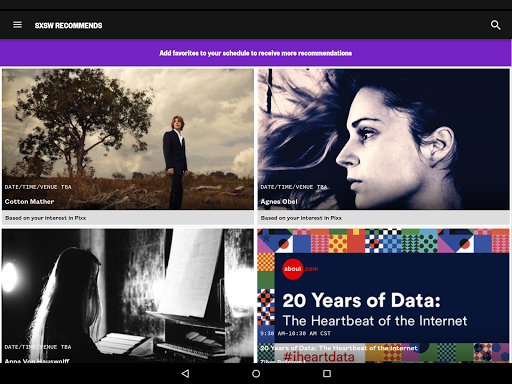Open Anna Von Hausswolff event image
This screenshot has width=512, height=384.
(128, 296)
